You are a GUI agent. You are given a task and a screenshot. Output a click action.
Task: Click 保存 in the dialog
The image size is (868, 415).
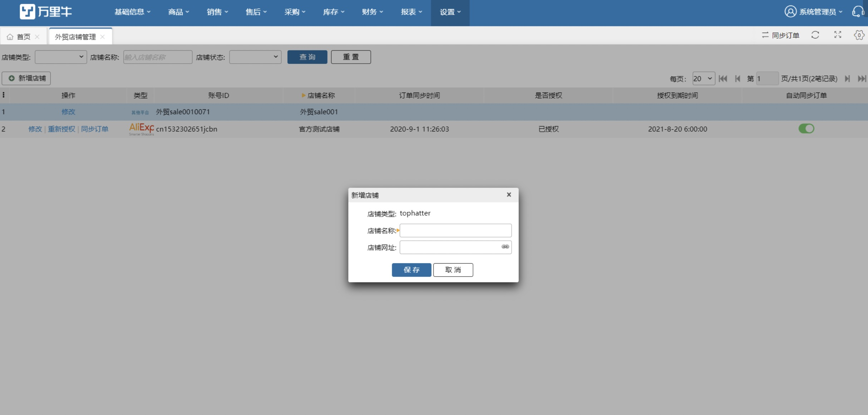[411, 270]
